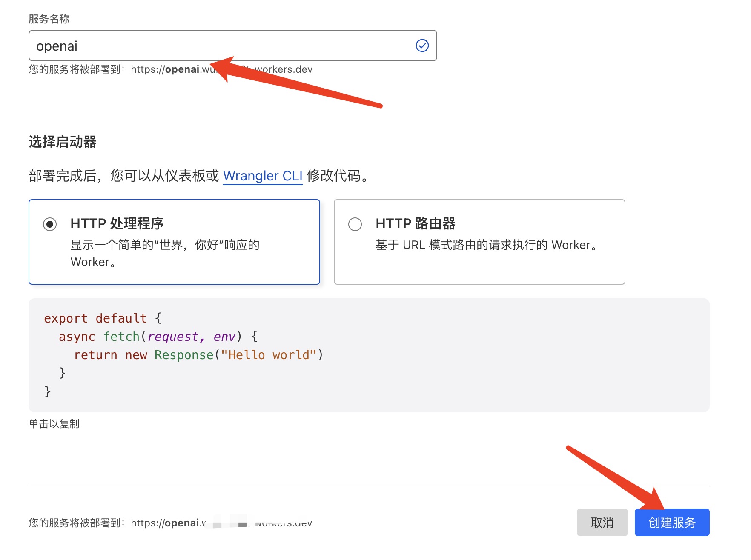Screen dimensions: 751x560
Task: Click the 服务名称 field label
Action: click(49, 19)
